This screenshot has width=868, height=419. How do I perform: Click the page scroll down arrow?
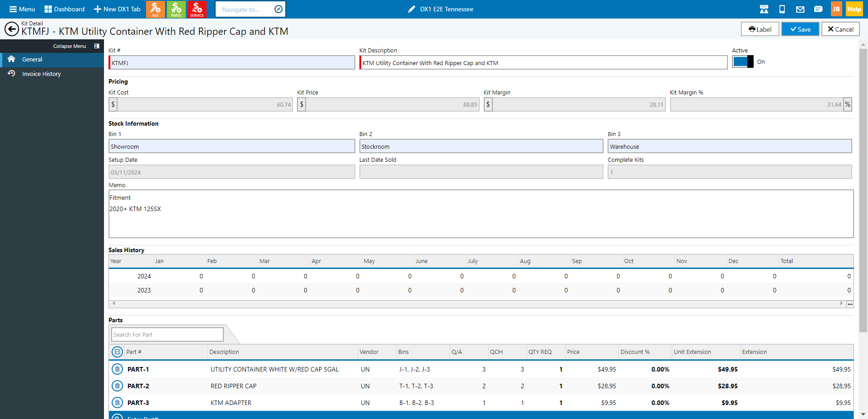(x=863, y=414)
